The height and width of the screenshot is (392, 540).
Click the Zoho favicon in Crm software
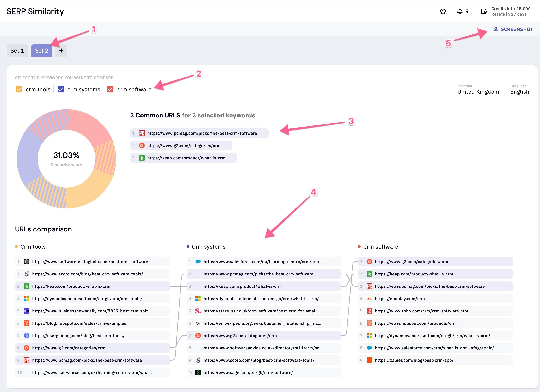[x=369, y=311]
